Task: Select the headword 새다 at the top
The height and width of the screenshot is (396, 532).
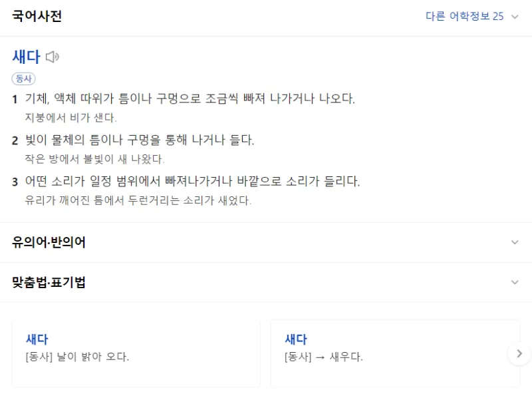Action: point(27,57)
